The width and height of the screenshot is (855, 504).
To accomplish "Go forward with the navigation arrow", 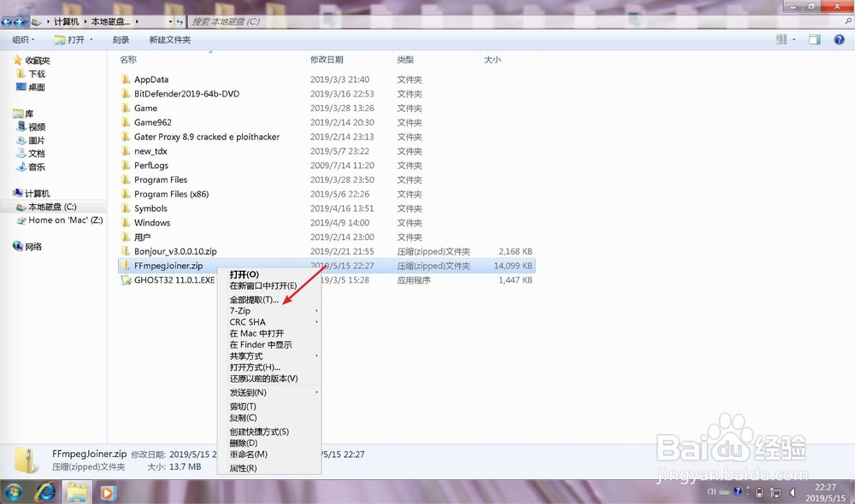I will click(x=19, y=22).
